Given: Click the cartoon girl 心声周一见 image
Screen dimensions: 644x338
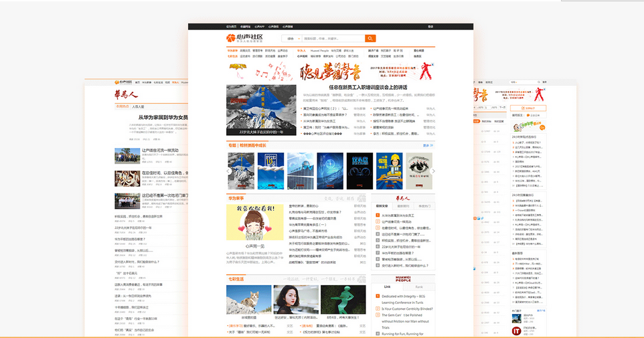Looking at the screenshot, I should coord(254,222).
